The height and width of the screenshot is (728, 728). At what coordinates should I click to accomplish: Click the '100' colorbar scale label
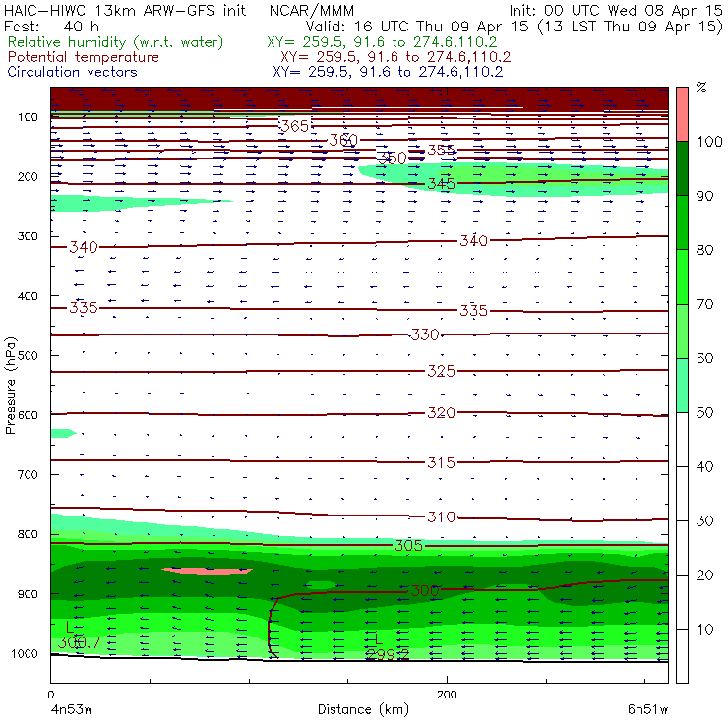(x=709, y=141)
